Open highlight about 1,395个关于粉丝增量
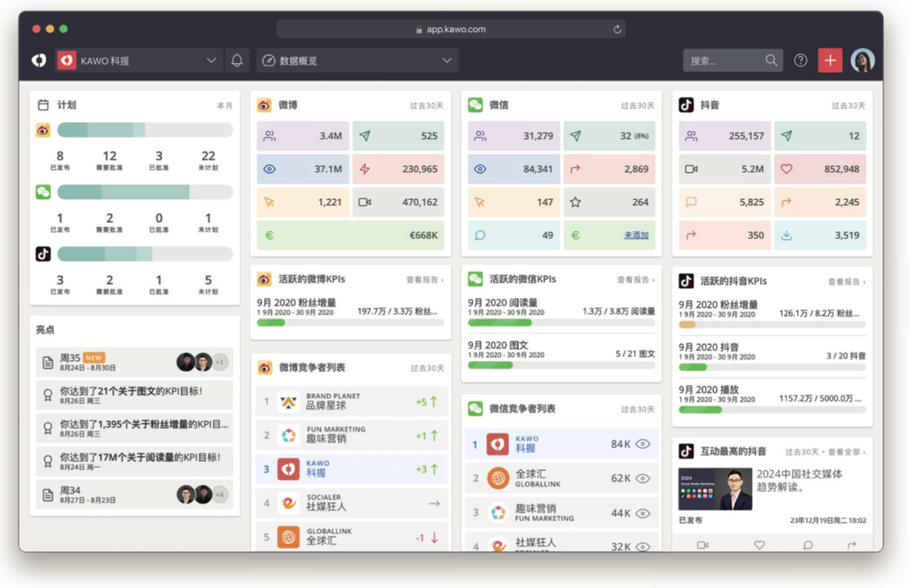The image size is (910, 588). pos(135,429)
